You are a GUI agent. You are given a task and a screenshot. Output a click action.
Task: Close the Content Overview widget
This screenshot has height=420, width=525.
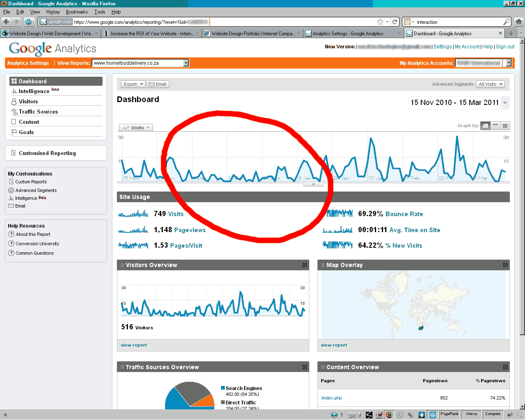505,367
